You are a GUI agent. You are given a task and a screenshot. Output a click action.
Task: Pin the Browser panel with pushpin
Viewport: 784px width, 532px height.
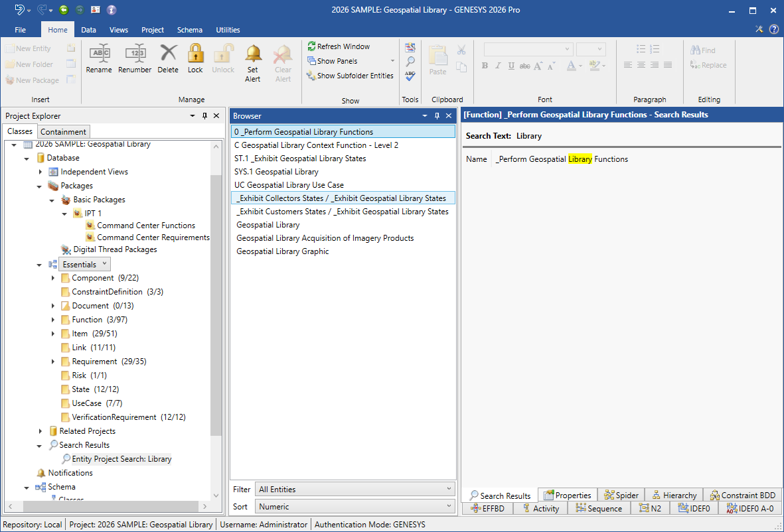pos(436,116)
